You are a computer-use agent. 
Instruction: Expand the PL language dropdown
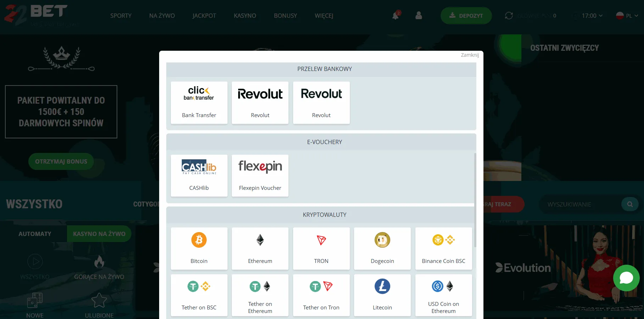pos(627,16)
